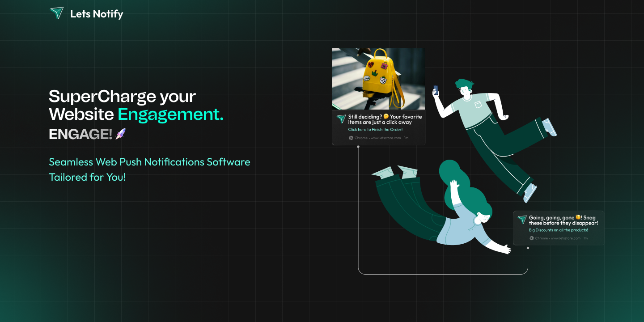Click the "Lets Notify" brand name text

click(97, 14)
